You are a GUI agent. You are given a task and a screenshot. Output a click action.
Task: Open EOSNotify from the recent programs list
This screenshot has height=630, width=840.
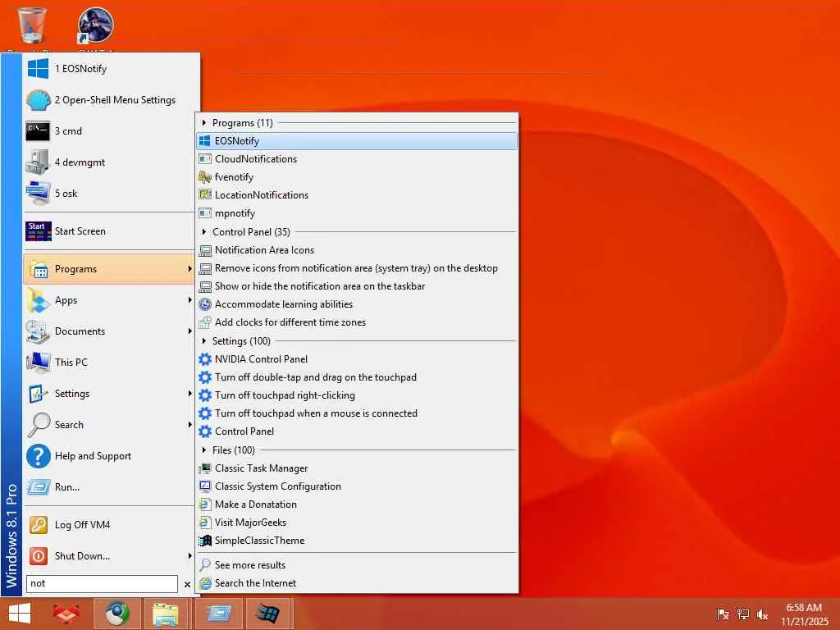tap(109, 69)
